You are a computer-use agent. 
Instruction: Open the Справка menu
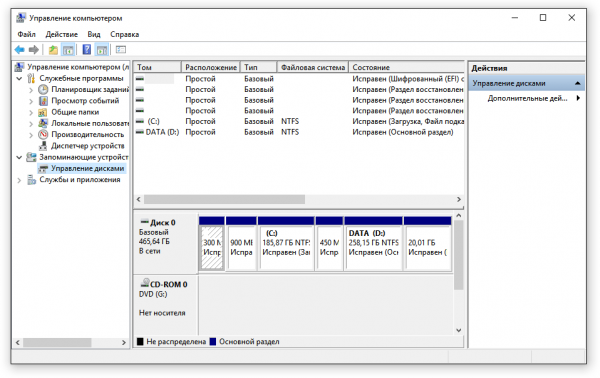tap(125, 34)
